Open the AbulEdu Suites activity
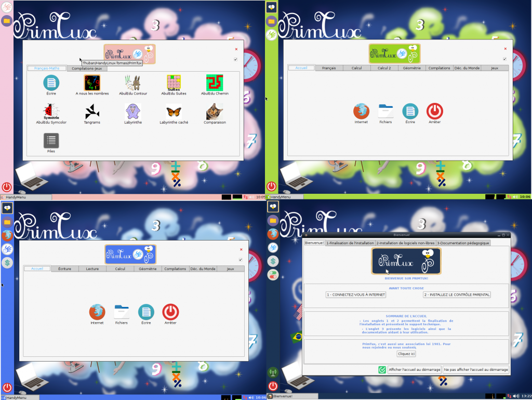The image size is (532, 400). pos(174,83)
